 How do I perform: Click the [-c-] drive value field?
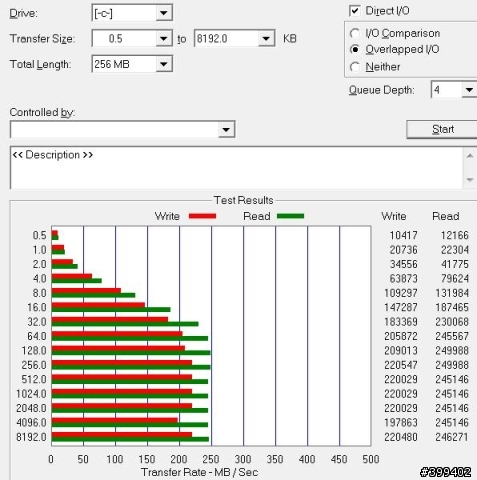pyautogui.click(x=124, y=13)
